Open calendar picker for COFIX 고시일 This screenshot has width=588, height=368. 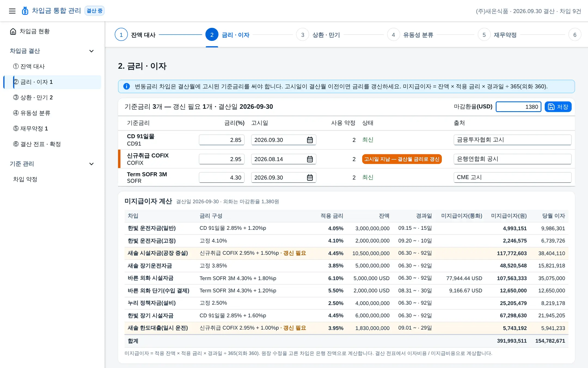click(310, 159)
